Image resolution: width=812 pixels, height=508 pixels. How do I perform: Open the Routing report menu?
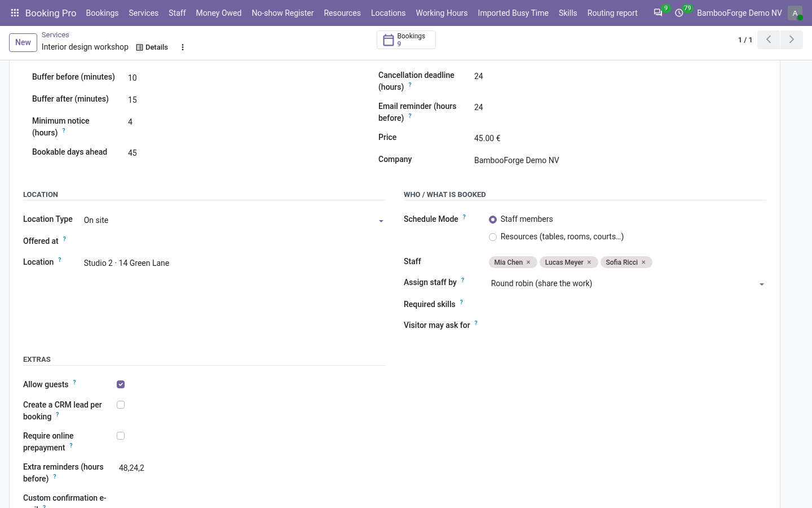pos(612,13)
